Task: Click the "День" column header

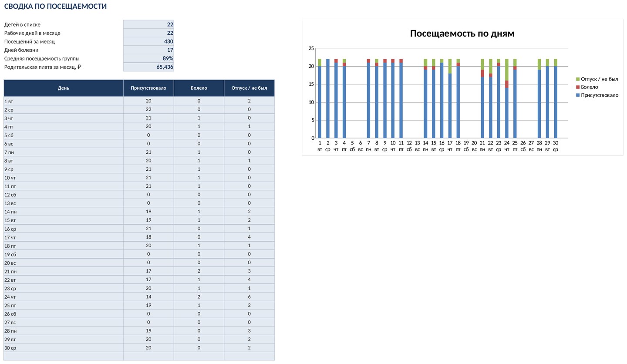Action: (64, 88)
